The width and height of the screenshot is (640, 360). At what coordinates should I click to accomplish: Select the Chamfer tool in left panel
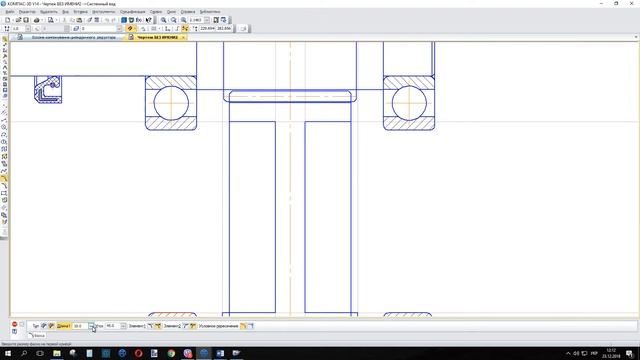[x=4, y=178]
